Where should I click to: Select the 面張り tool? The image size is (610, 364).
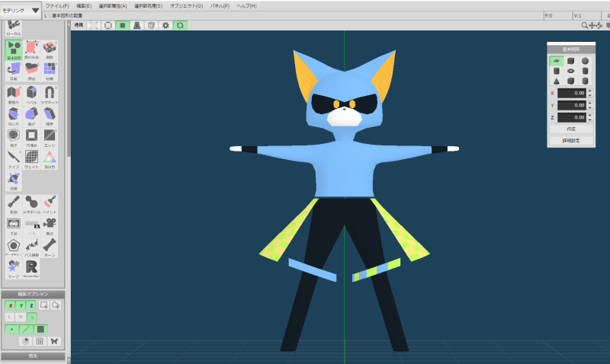coord(14,95)
